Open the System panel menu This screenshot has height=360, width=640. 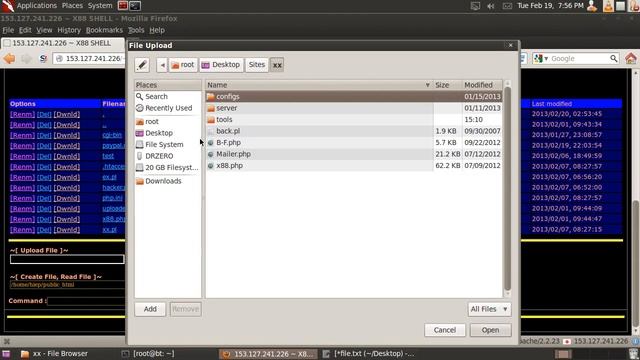pyautogui.click(x=100, y=6)
